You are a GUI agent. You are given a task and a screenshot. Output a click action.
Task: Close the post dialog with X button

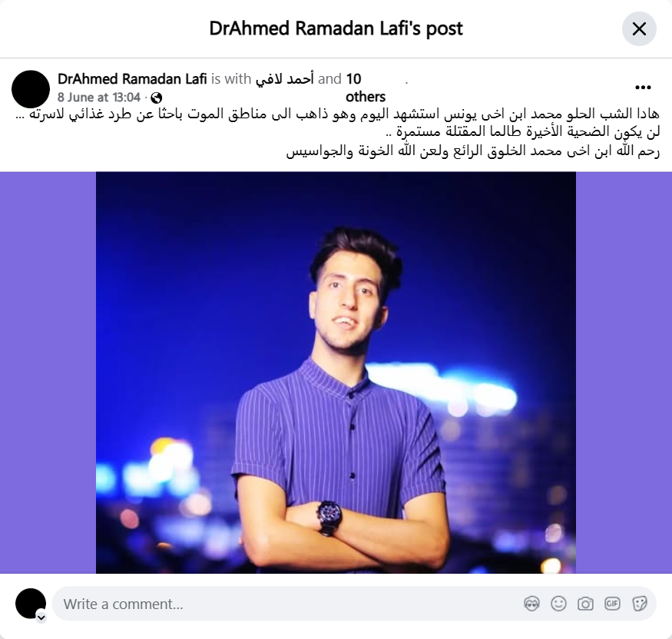tap(639, 28)
